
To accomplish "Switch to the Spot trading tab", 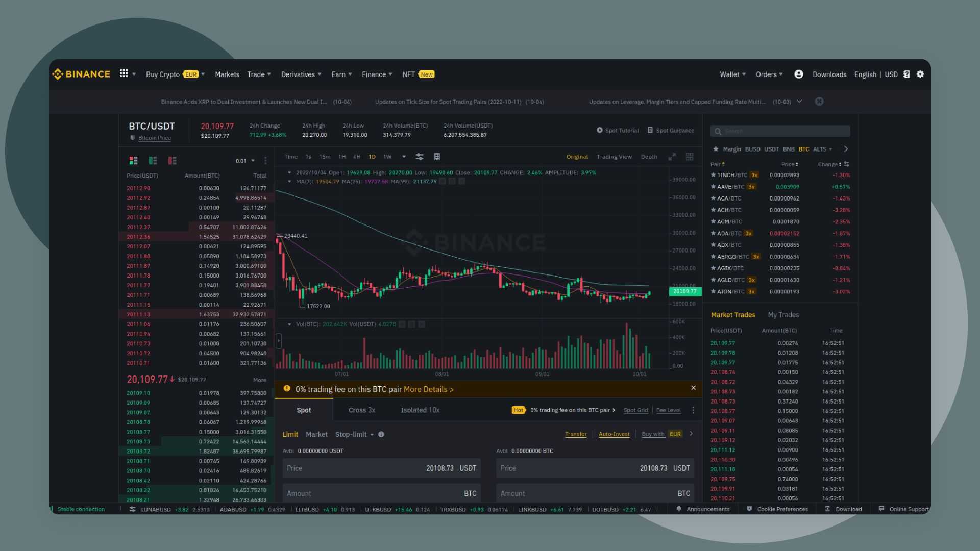I will [x=304, y=410].
